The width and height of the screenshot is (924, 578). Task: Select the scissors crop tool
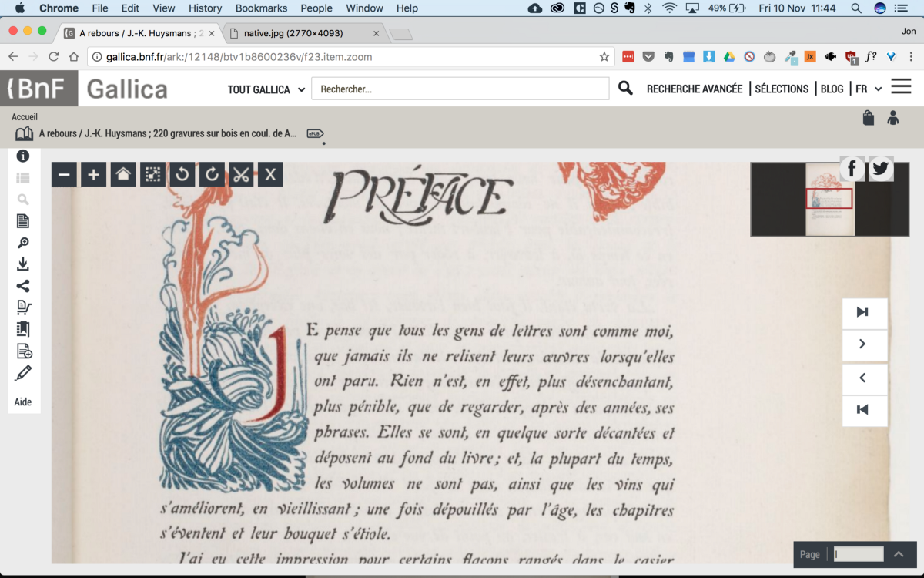(x=241, y=174)
